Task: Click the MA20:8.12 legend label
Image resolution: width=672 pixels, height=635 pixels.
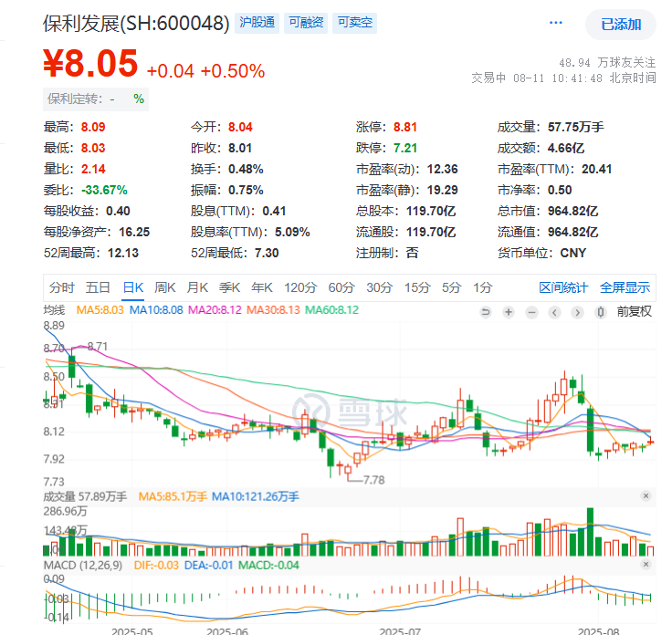Action: (215, 310)
